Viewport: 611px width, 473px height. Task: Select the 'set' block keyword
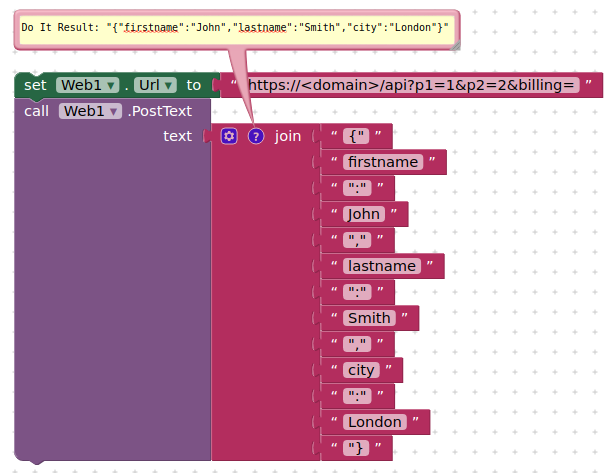pos(35,85)
